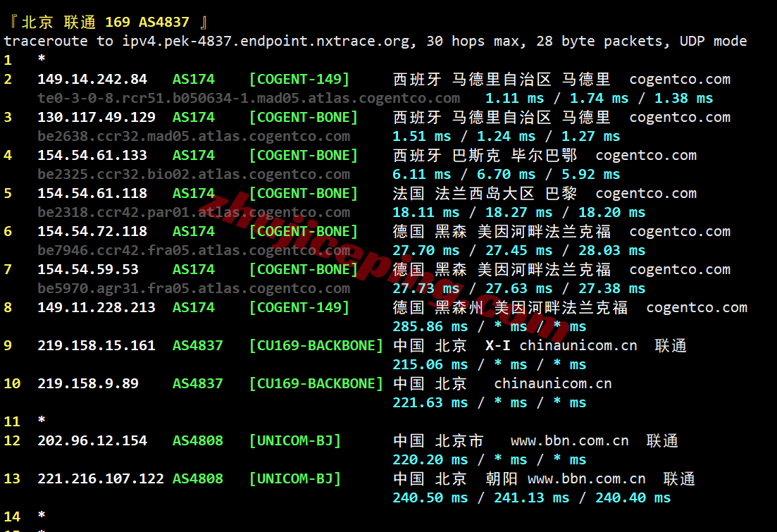Select IP address 219.158.15.161

97,345
